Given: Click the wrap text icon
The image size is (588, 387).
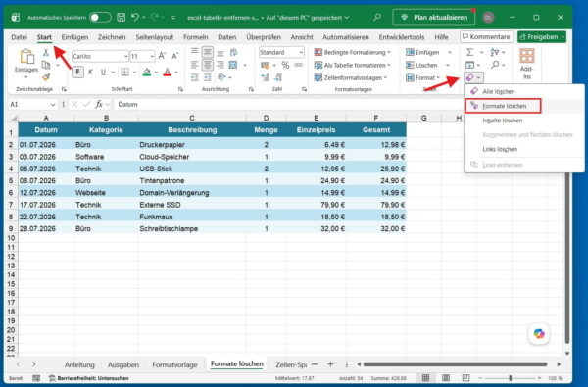Looking at the screenshot, I should 233,53.
